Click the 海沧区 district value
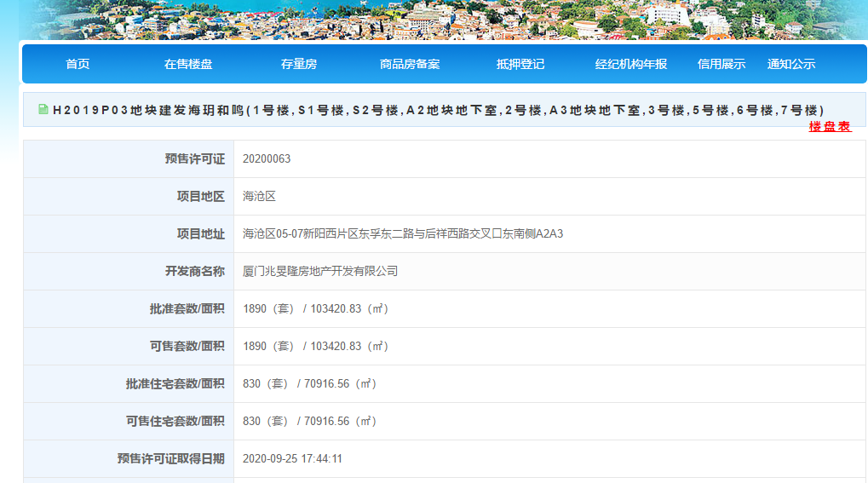The width and height of the screenshot is (868, 483). (259, 197)
